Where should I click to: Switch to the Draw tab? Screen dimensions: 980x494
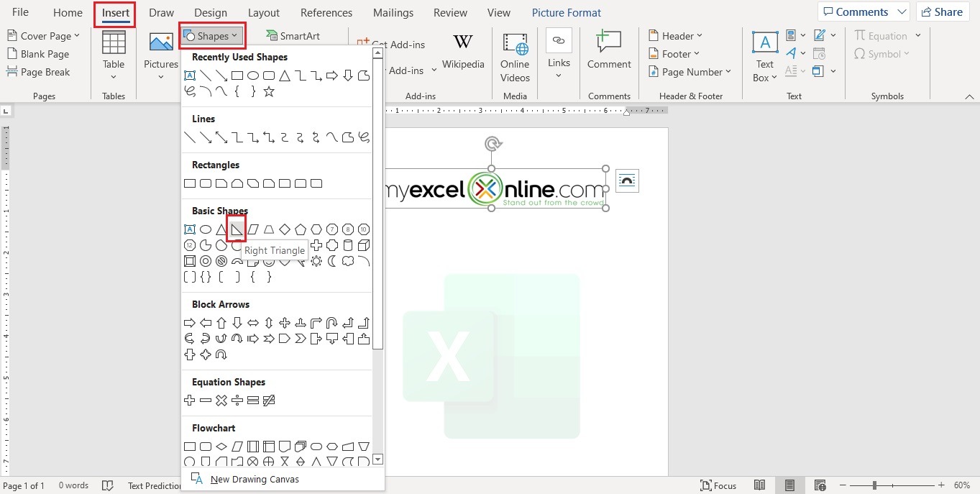pyautogui.click(x=161, y=12)
